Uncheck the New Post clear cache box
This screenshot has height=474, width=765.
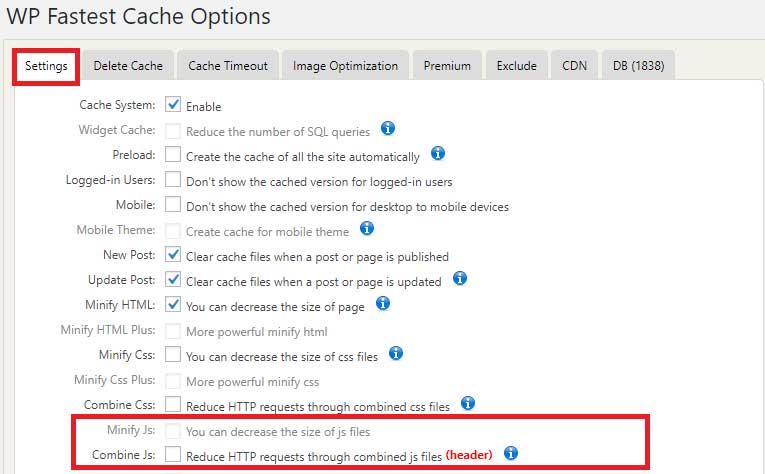(173, 255)
